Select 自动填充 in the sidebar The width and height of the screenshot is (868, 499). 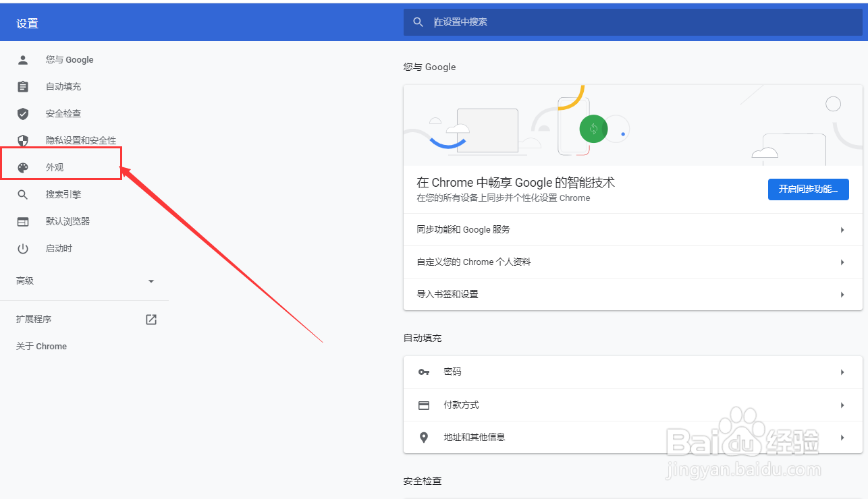(x=63, y=86)
